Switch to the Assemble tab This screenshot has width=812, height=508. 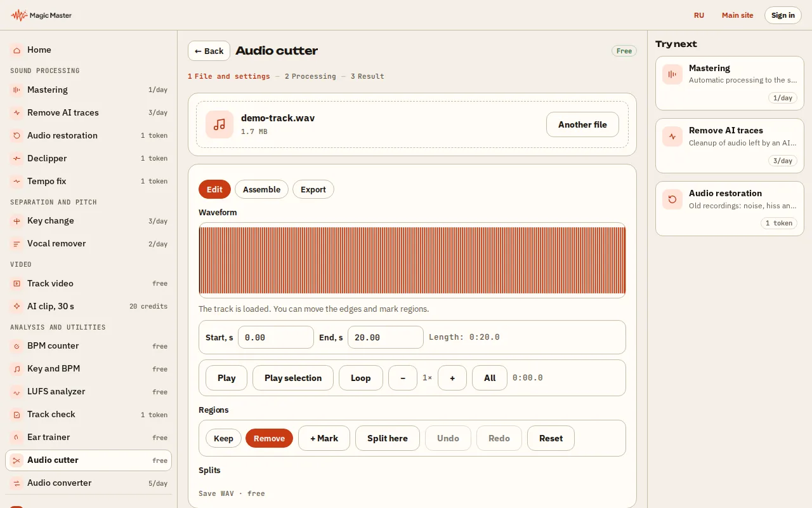tap(261, 189)
